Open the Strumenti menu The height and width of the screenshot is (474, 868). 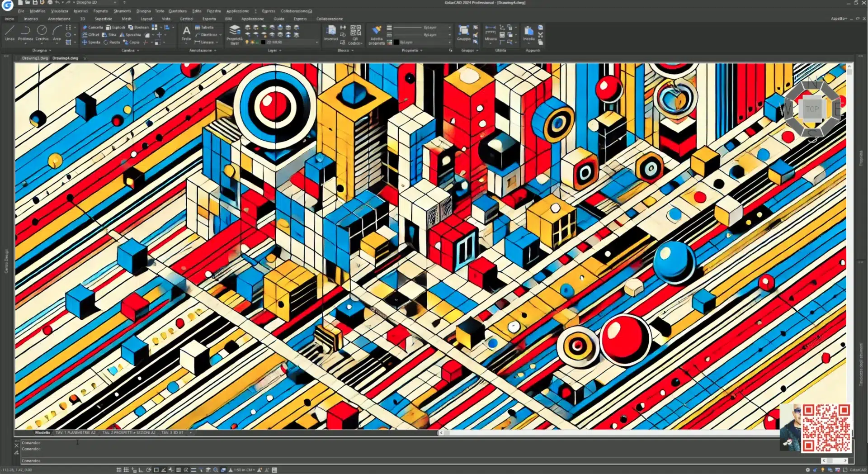[x=122, y=11]
